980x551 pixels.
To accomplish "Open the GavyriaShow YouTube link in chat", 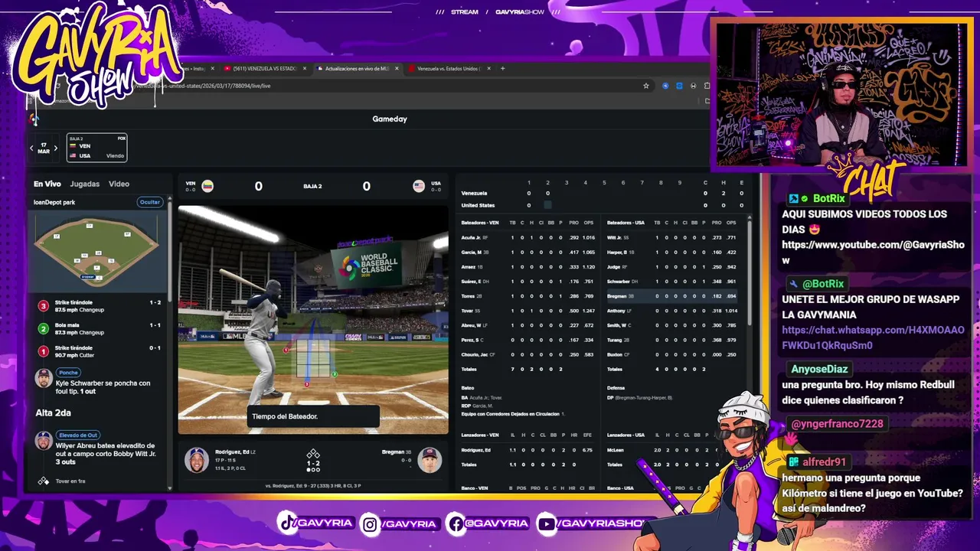I will [873, 253].
